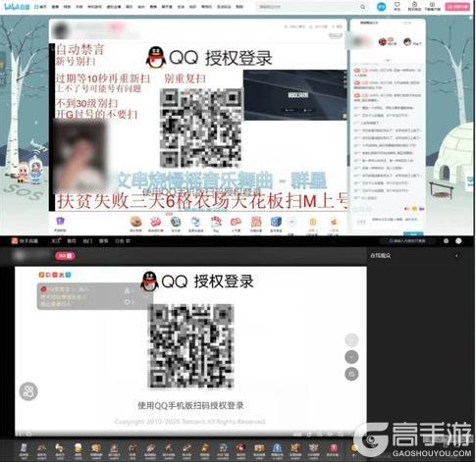Screen dimensions: 476x462
Task: Select the white horse gift in Kuaishou gift bar
Action: click(x=59, y=447)
